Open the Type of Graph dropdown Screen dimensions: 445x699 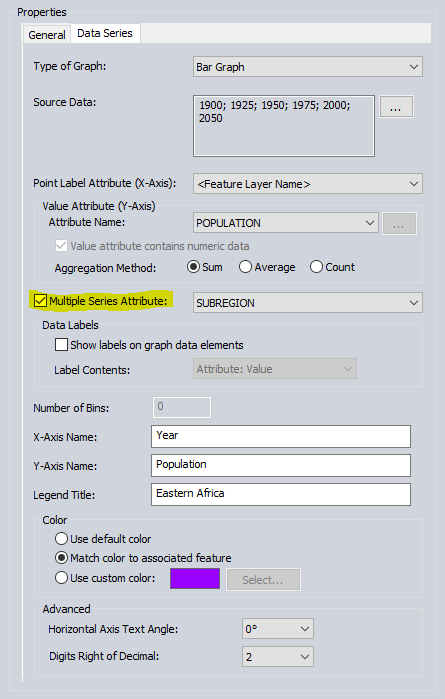(308, 67)
